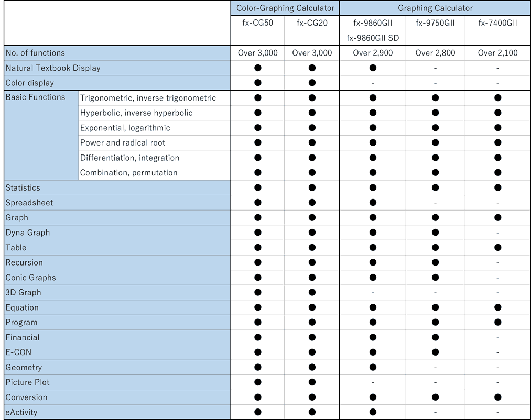Click the Table dot for fx-7400GII
The width and height of the screenshot is (531, 420).
pyautogui.click(x=497, y=247)
